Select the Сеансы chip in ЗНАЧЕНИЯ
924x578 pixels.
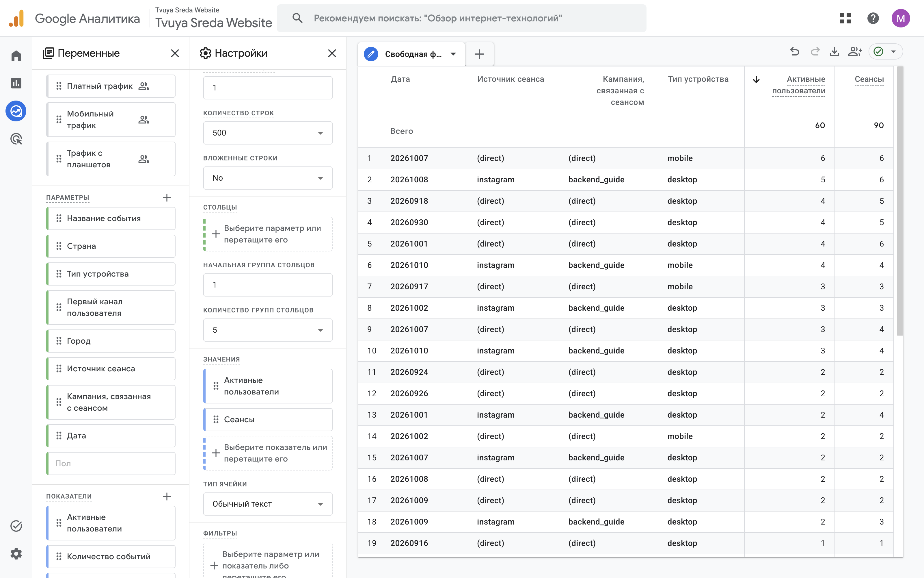(x=268, y=420)
